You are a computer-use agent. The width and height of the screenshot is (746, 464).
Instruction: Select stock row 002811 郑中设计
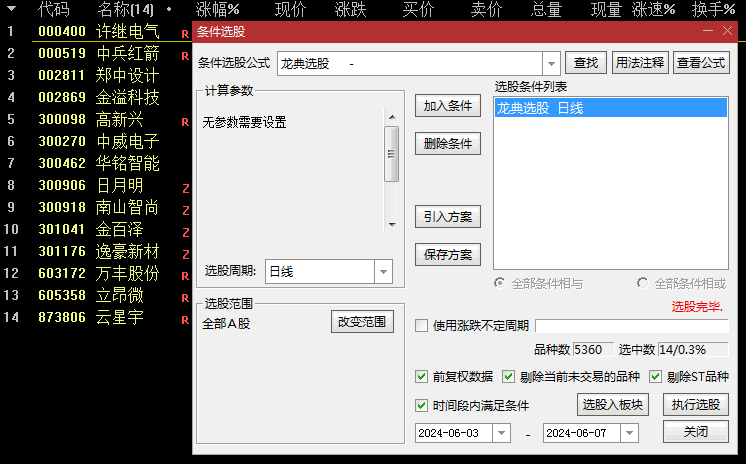tap(96, 75)
